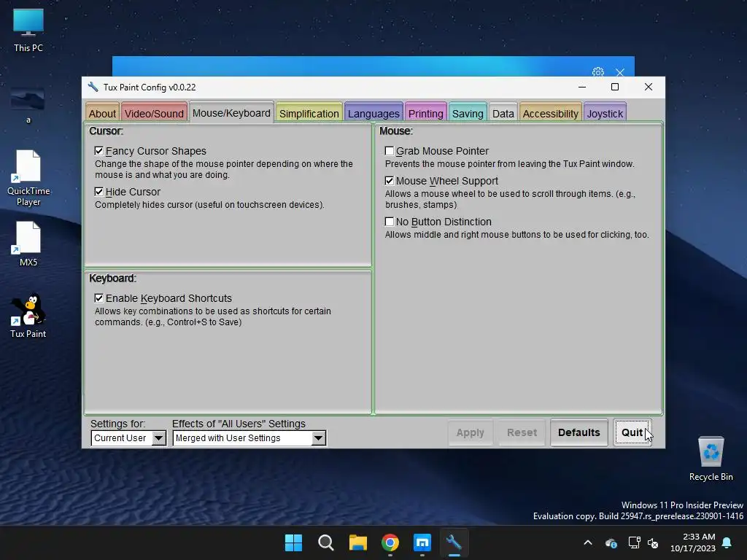
Task: Go to the Saving tab
Action: [x=468, y=113]
